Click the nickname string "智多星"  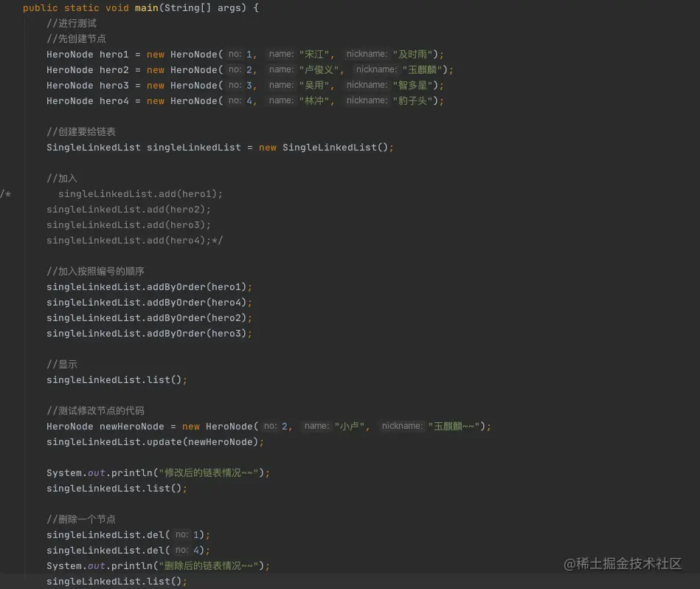(x=412, y=86)
